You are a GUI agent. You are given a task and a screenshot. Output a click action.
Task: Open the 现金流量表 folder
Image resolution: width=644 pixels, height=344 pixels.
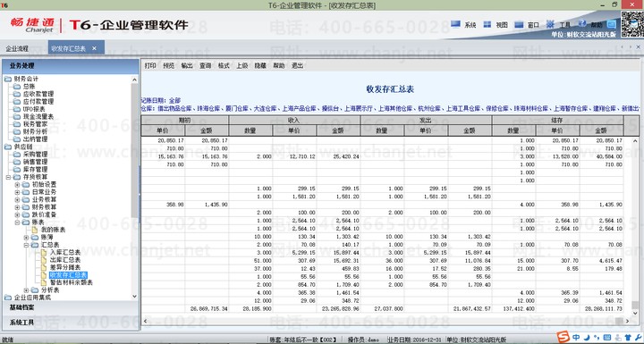(38, 116)
